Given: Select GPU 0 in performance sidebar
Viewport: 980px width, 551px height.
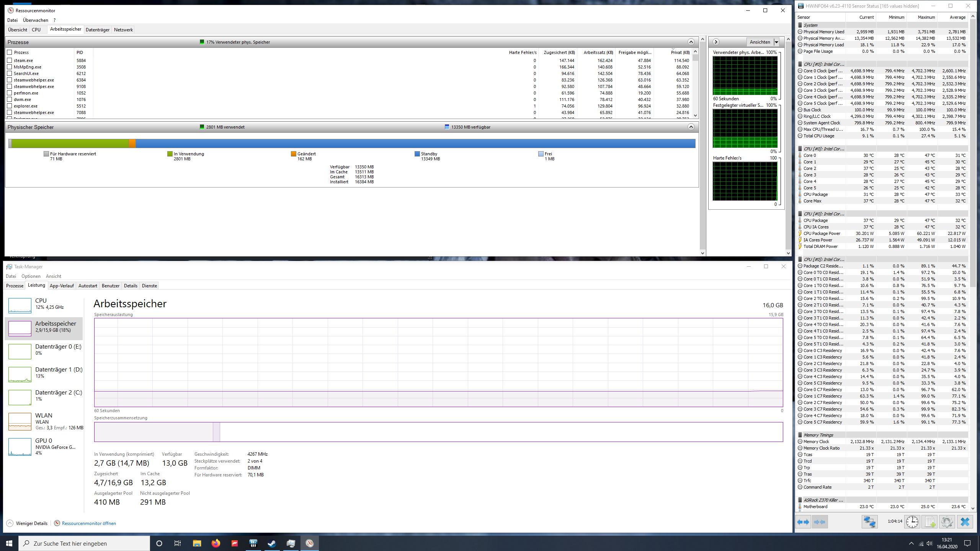Looking at the screenshot, I should (44, 446).
